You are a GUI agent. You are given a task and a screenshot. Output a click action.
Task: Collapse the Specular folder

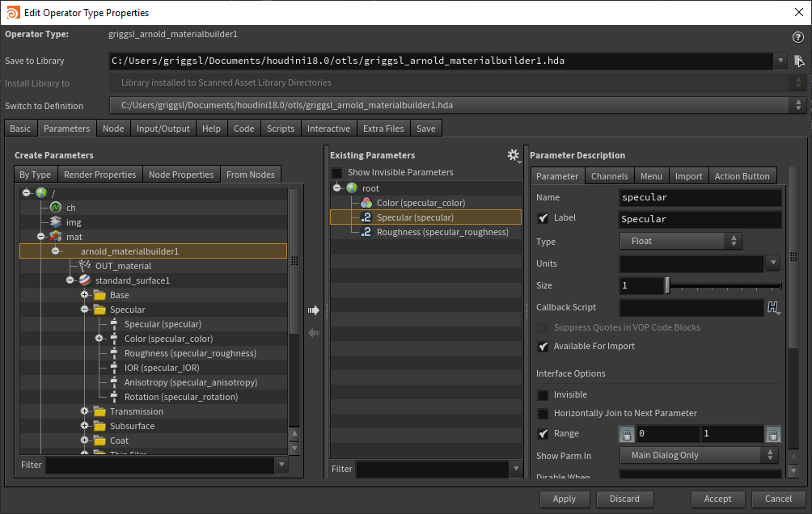coord(84,309)
